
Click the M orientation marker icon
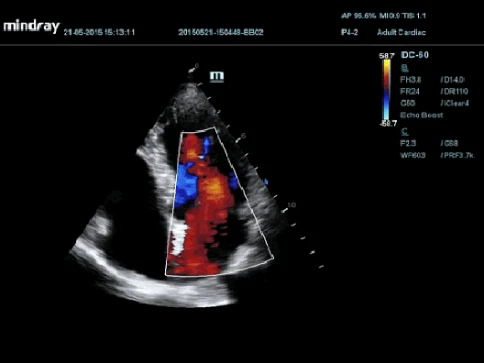tap(217, 76)
